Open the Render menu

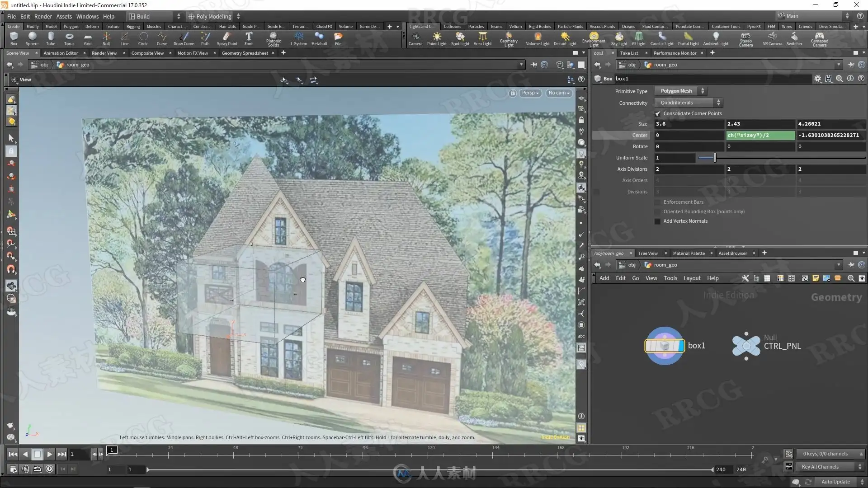[x=43, y=16]
